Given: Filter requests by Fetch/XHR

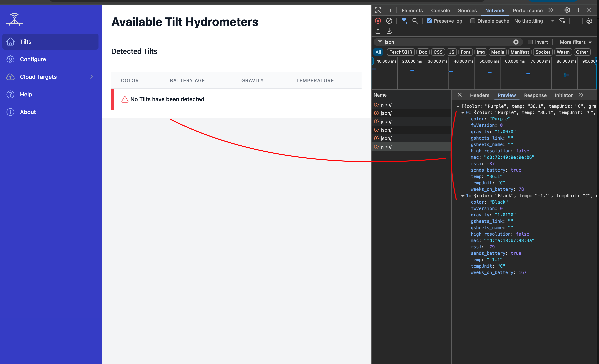Looking at the screenshot, I should click(x=401, y=52).
